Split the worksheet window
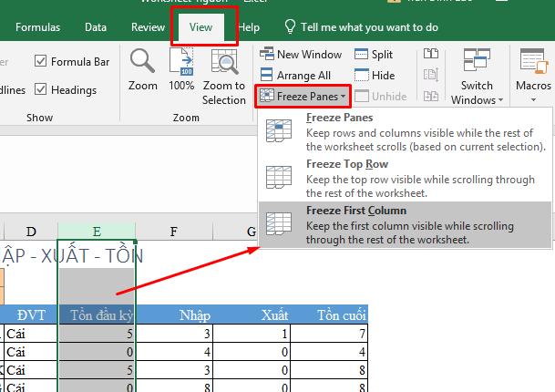This screenshot has width=555, height=392. [x=374, y=54]
